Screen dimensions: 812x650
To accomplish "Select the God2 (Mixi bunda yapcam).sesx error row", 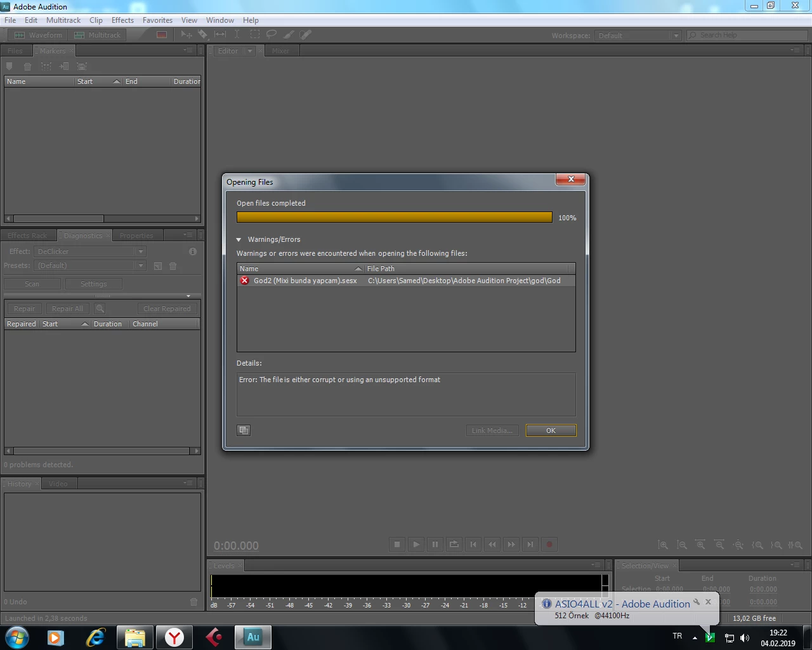I will (x=406, y=281).
